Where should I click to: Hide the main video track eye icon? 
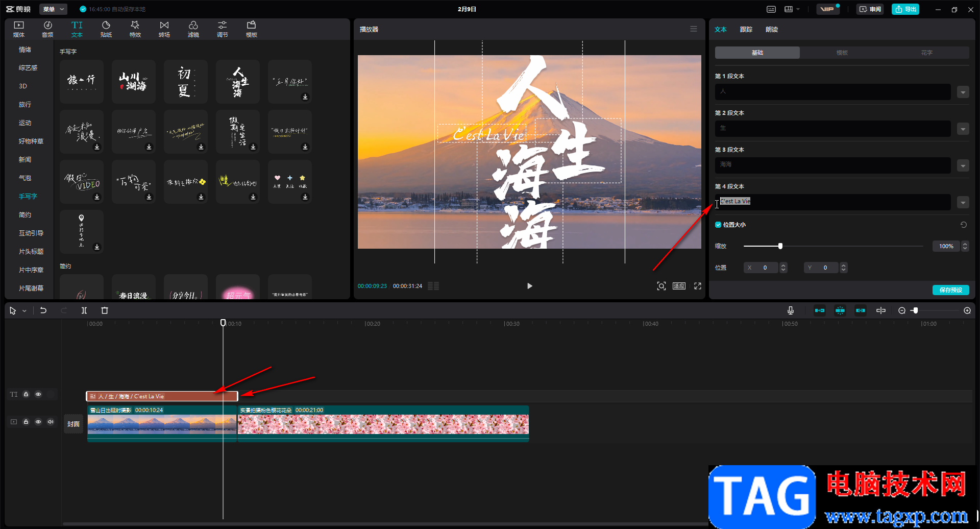(x=38, y=422)
